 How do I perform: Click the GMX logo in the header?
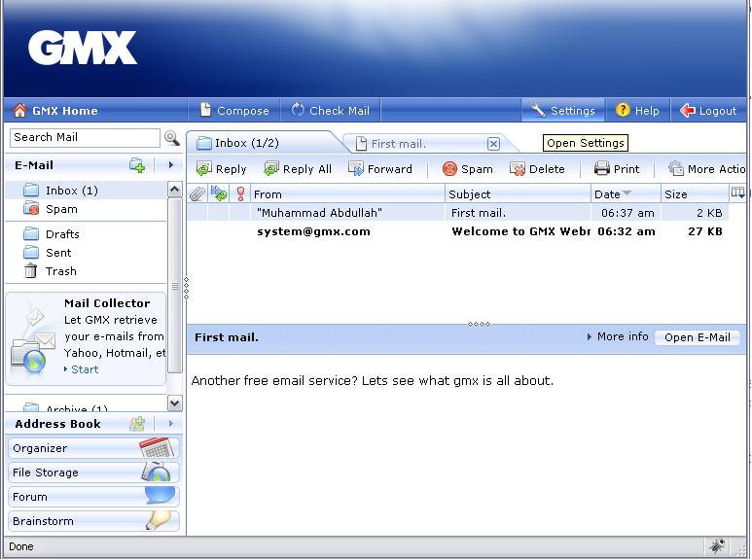click(x=83, y=48)
